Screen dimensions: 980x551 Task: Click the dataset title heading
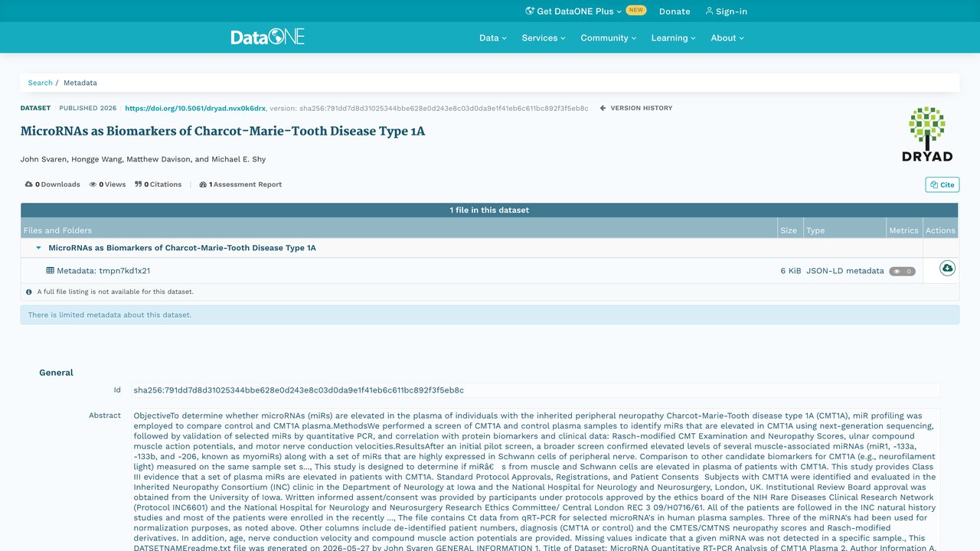[x=223, y=131]
